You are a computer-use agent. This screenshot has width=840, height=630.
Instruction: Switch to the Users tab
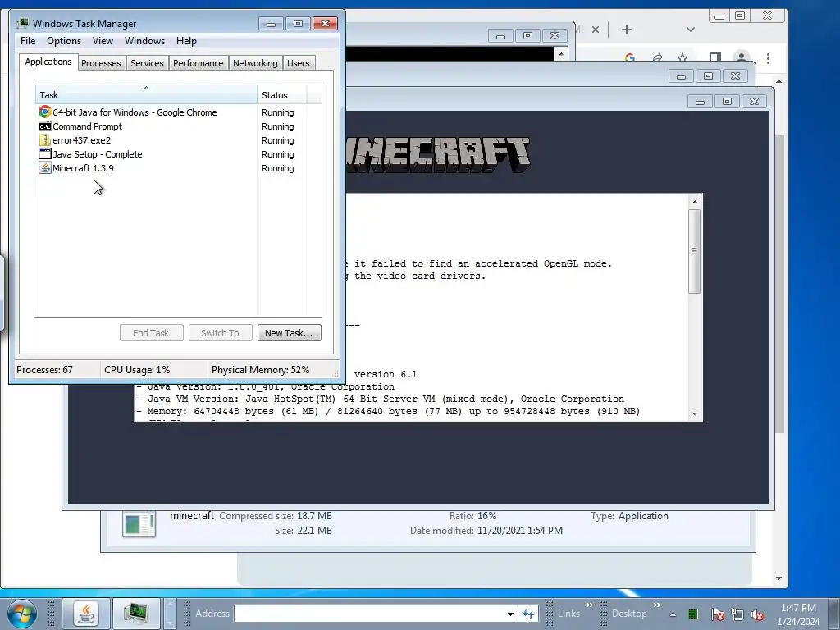point(299,63)
